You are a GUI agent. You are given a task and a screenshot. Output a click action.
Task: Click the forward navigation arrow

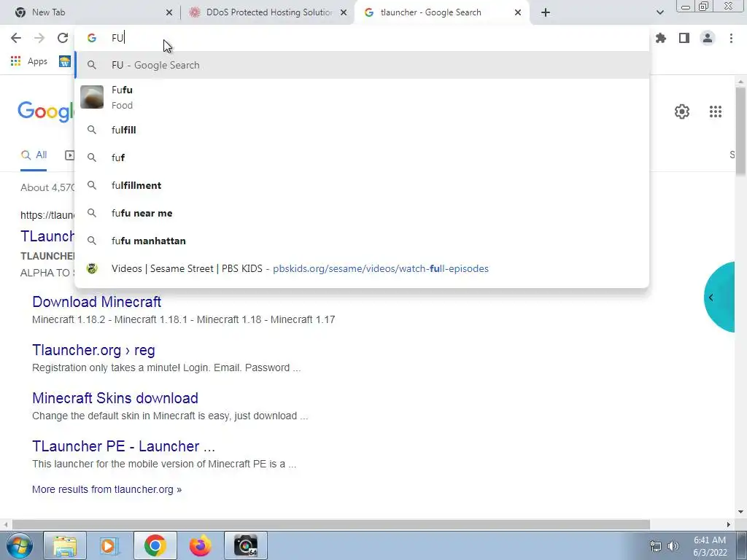click(x=39, y=38)
